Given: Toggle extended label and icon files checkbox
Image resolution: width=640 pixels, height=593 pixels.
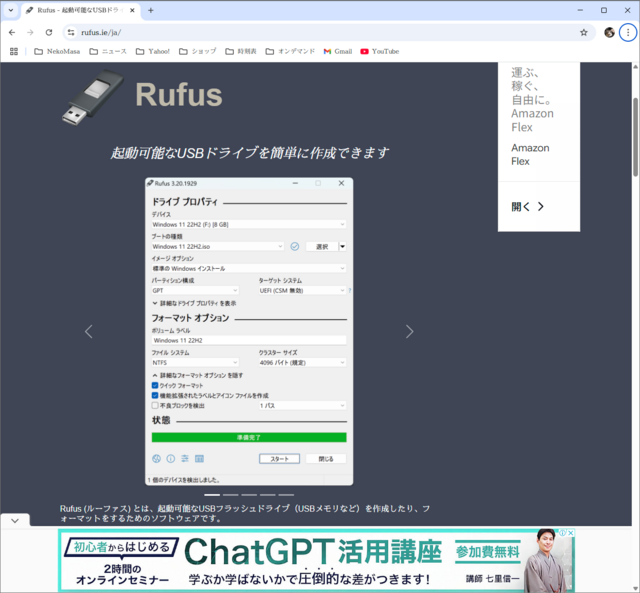Looking at the screenshot, I should [155, 395].
